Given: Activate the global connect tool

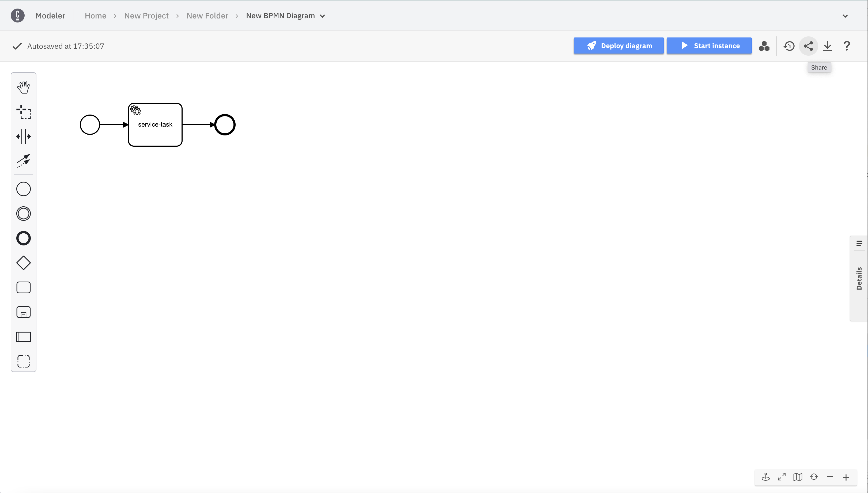Looking at the screenshot, I should (23, 161).
